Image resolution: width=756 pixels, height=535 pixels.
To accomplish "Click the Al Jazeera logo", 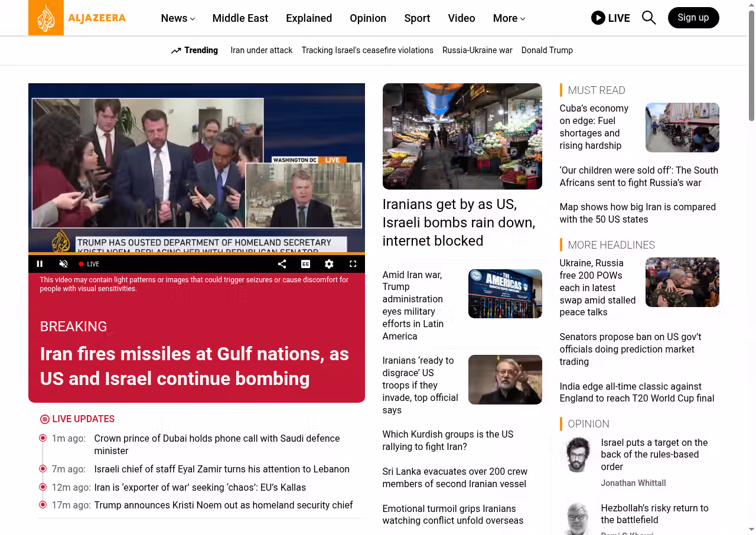I will coord(77,18).
